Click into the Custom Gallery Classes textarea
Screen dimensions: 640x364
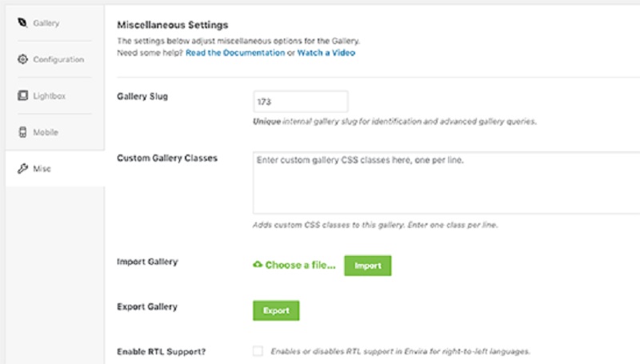[446, 182]
